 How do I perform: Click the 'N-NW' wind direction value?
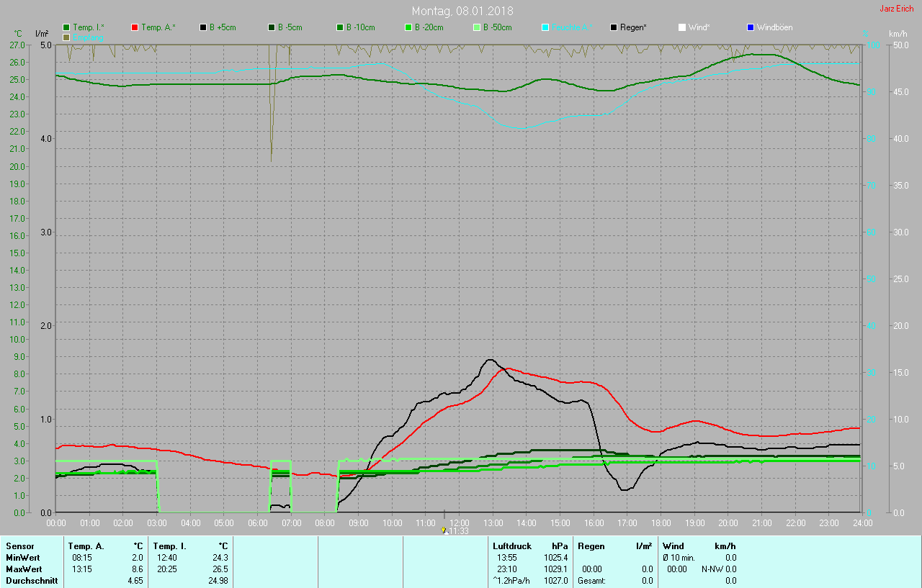pyautogui.click(x=712, y=569)
